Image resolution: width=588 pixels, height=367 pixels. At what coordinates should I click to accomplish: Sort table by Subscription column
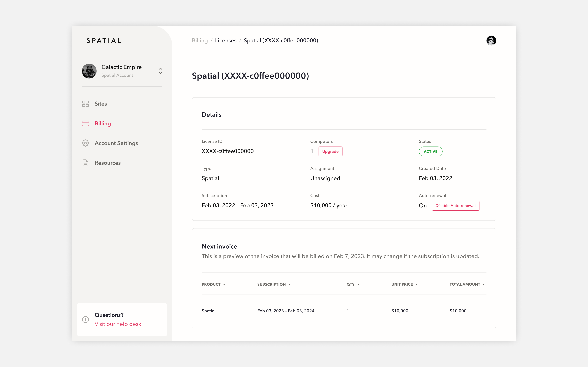[274, 284]
